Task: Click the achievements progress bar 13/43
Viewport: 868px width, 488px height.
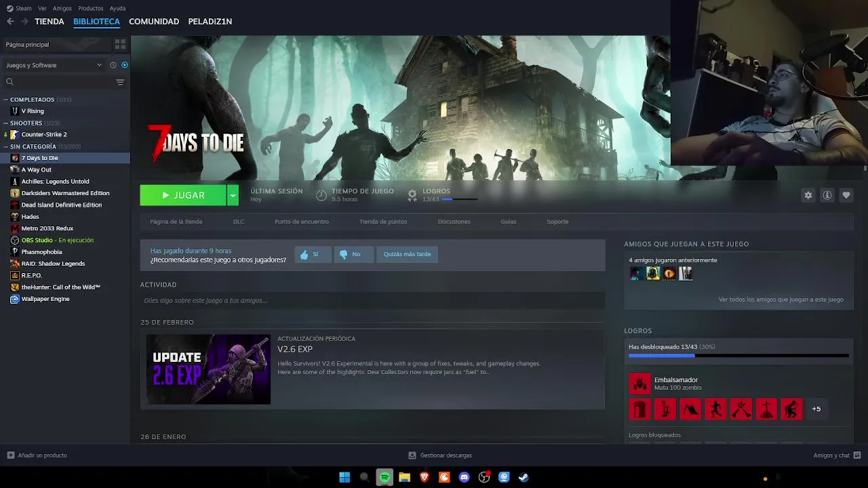Action: coord(738,355)
